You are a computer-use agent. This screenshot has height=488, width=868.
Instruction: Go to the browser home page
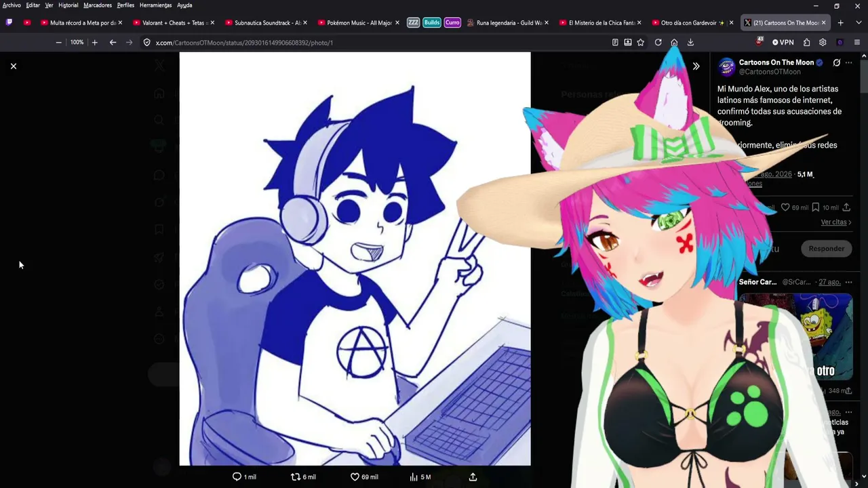point(674,42)
